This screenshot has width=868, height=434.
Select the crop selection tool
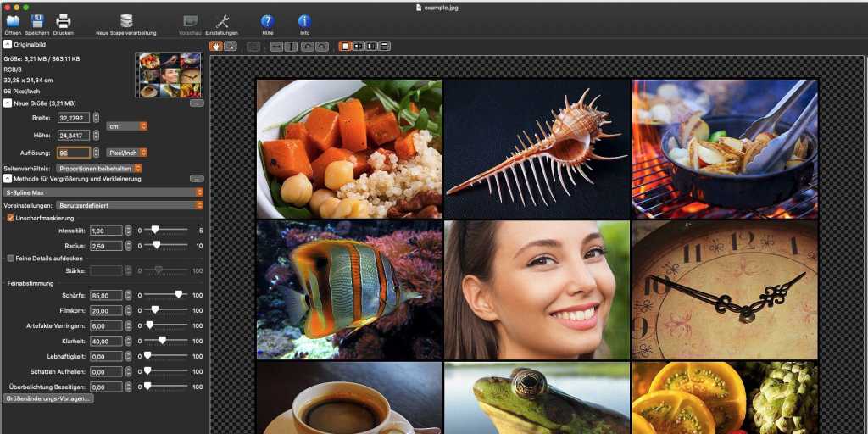click(231, 47)
